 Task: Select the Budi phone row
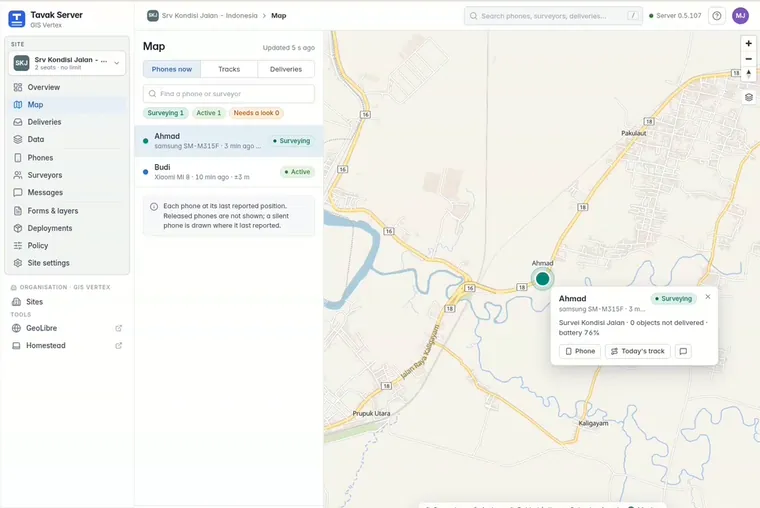tap(229, 172)
